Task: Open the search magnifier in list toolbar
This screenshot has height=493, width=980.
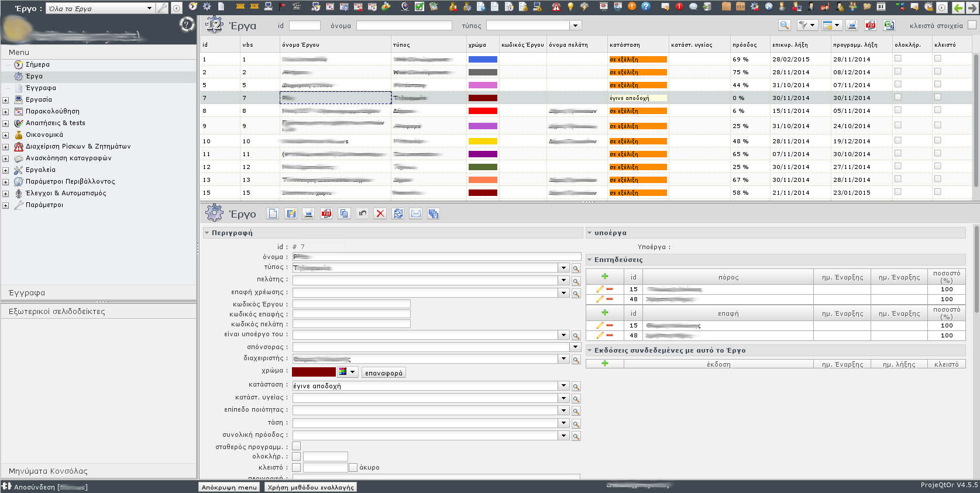Action: (785, 25)
